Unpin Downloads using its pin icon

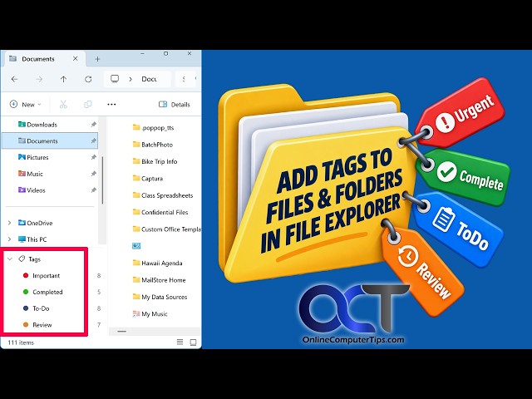pyautogui.click(x=94, y=125)
